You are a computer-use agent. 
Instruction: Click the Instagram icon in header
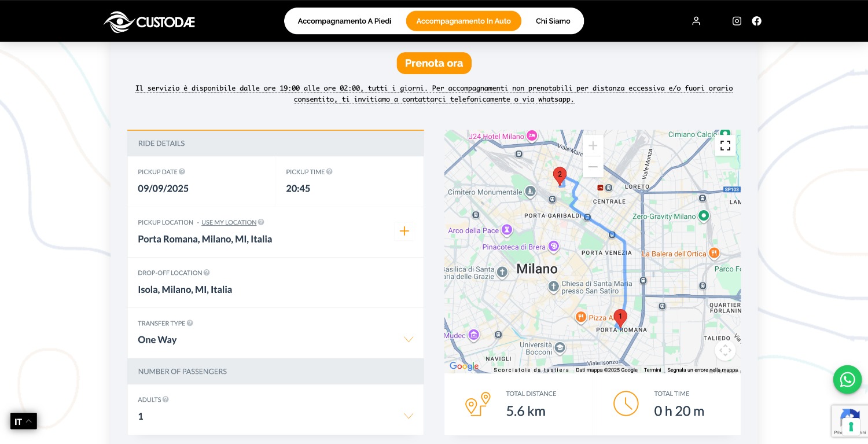tap(737, 21)
